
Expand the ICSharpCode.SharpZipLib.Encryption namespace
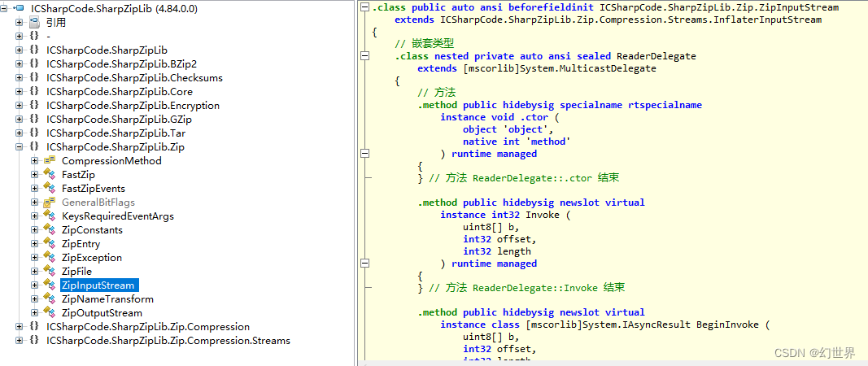pyautogui.click(x=20, y=106)
